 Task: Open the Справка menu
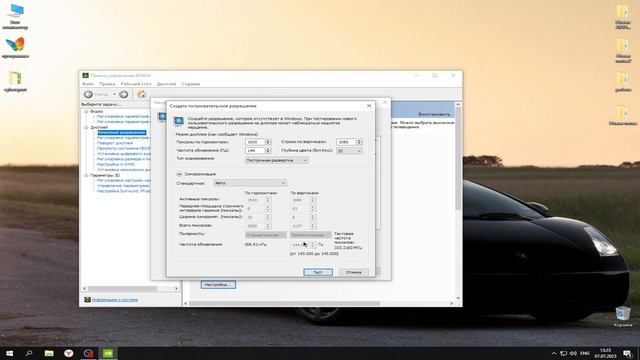[191, 84]
